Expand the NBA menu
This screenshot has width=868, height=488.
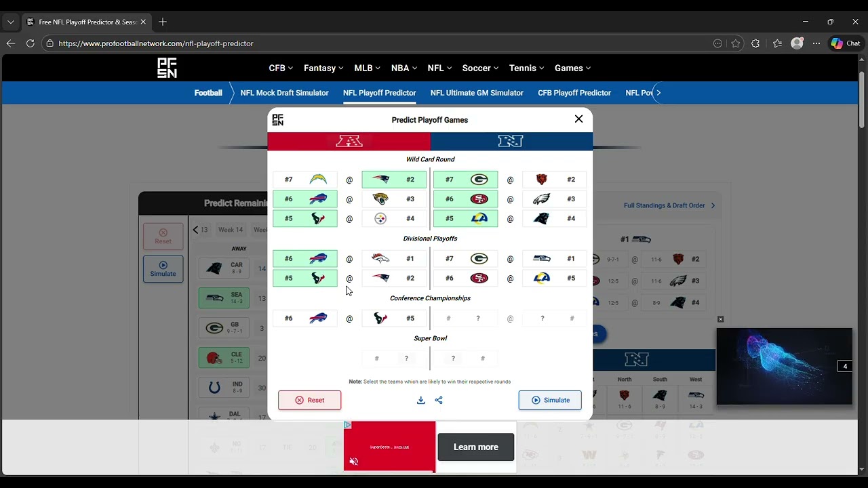(404, 68)
